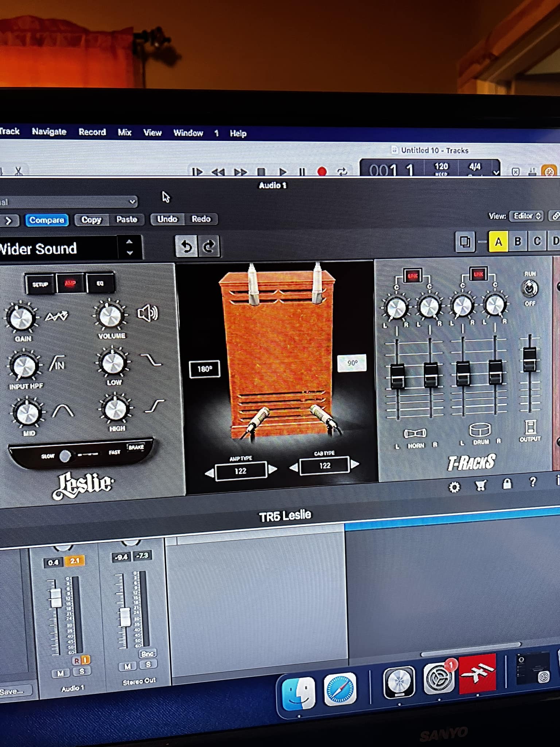Toggle the Cycle loop button
Image resolution: width=560 pixels, height=747 pixels.
[x=342, y=171]
